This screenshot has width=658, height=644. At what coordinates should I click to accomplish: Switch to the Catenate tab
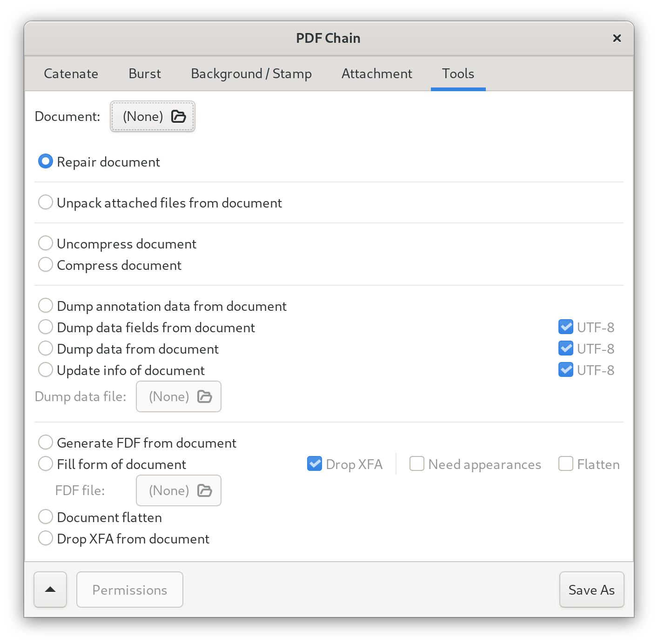71,74
